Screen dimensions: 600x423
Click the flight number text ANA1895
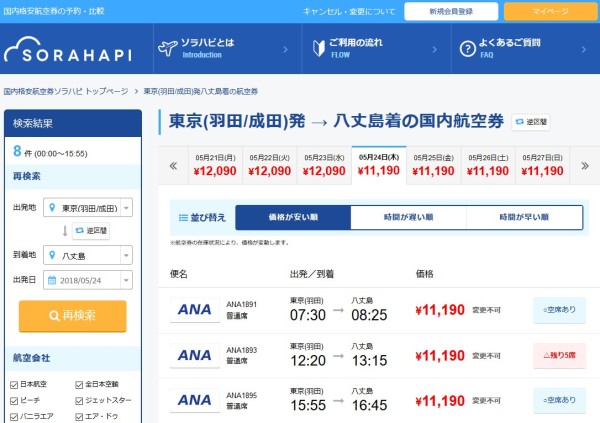pyautogui.click(x=241, y=395)
